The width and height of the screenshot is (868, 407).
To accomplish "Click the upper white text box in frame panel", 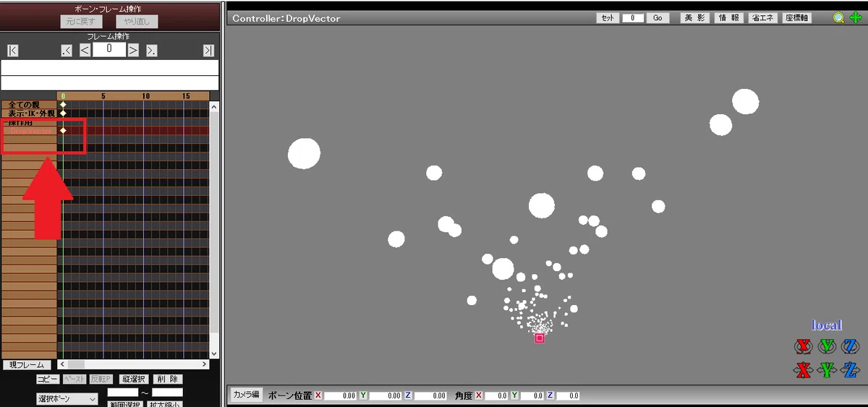I will [x=110, y=67].
